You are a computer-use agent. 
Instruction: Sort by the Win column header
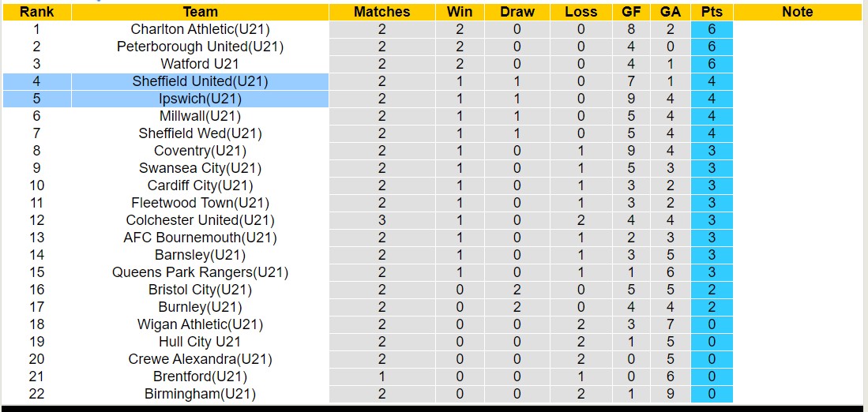(460, 12)
